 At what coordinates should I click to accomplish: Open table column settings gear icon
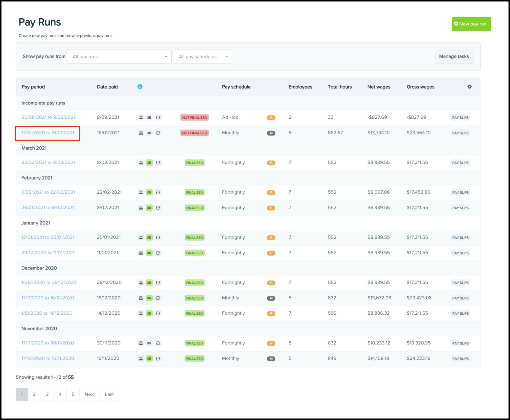click(469, 87)
